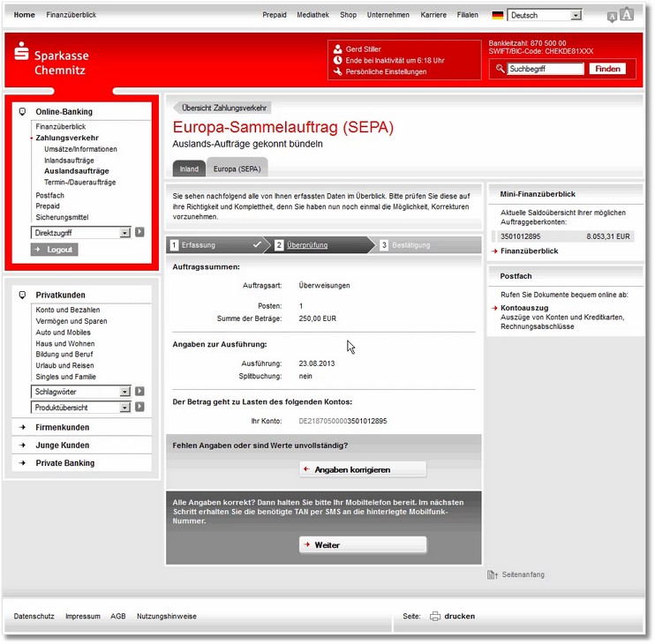Click the wrench icon for Persönliche Einstellungen
The image size is (655, 644).
337,71
